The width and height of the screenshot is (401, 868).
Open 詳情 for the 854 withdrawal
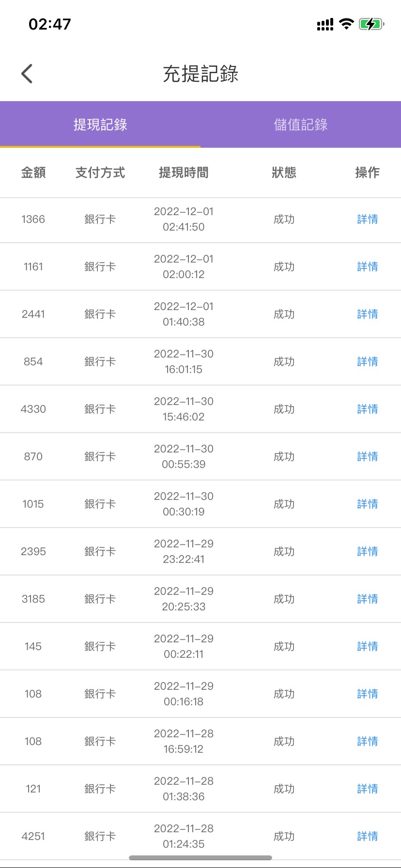pyautogui.click(x=367, y=362)
